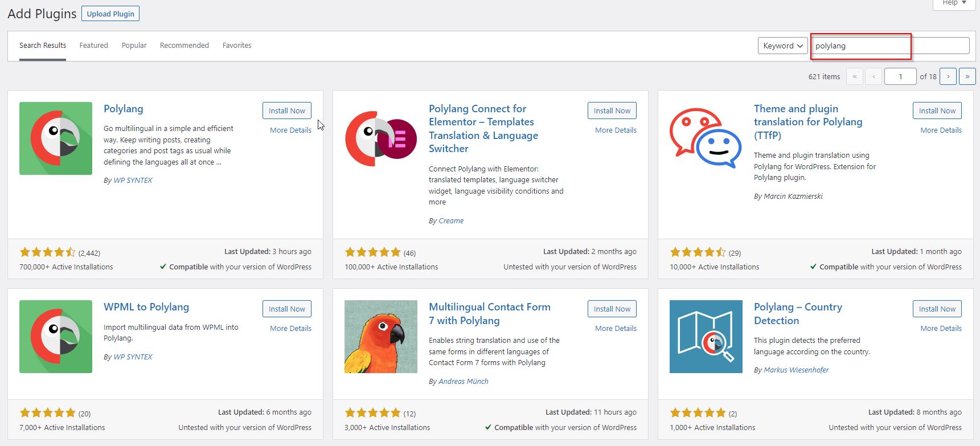Click the TTfP speech bubbles plugin icon
Screen dimensions: 980x446
coord(706,138)
